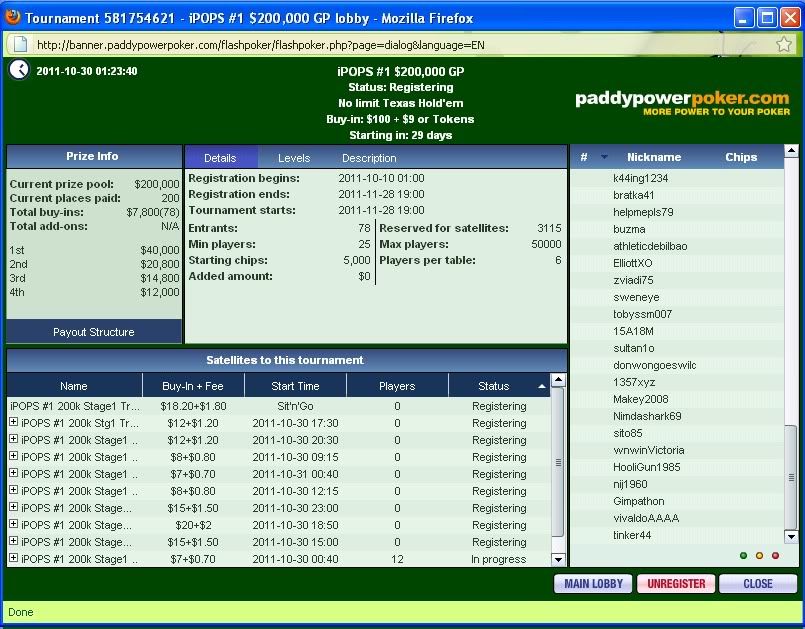Screen dimensions: 805x629
Task: Expand the In progress satellite row
Action: pyautogui.click(x=14, y=558)
